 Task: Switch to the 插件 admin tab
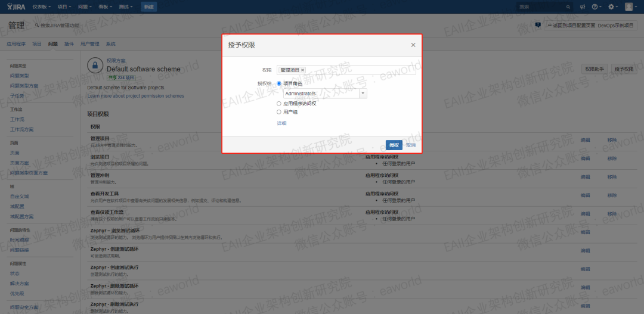69,44
